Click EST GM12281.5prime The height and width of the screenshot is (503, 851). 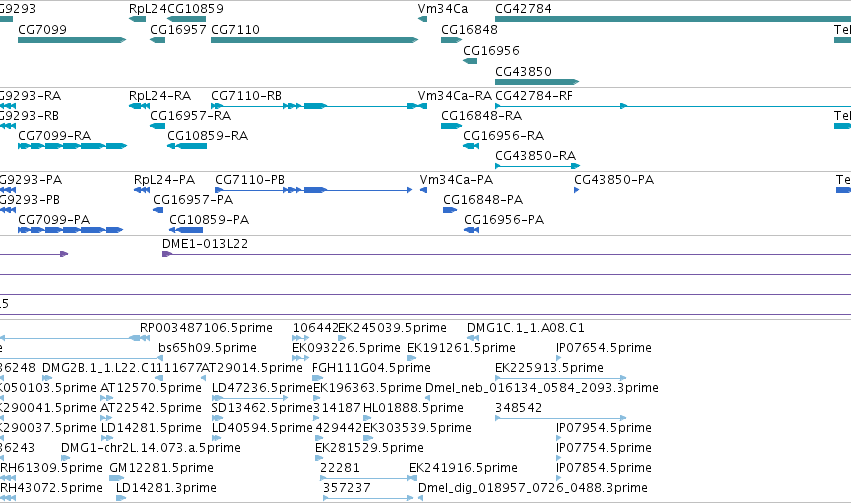[x=161, y=468]
